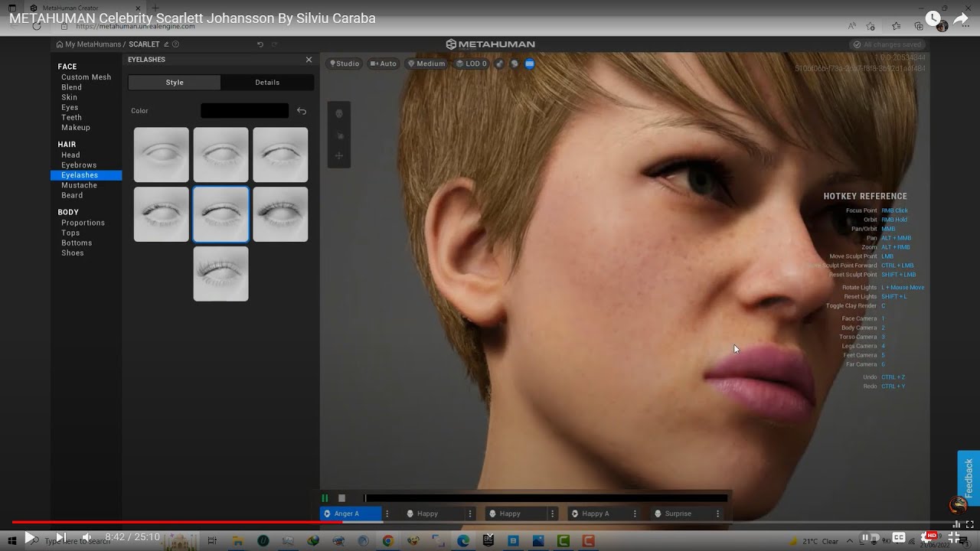Open options menu for Happy A clip
This screenshot has width=980, height=551.
pos(635,514)
